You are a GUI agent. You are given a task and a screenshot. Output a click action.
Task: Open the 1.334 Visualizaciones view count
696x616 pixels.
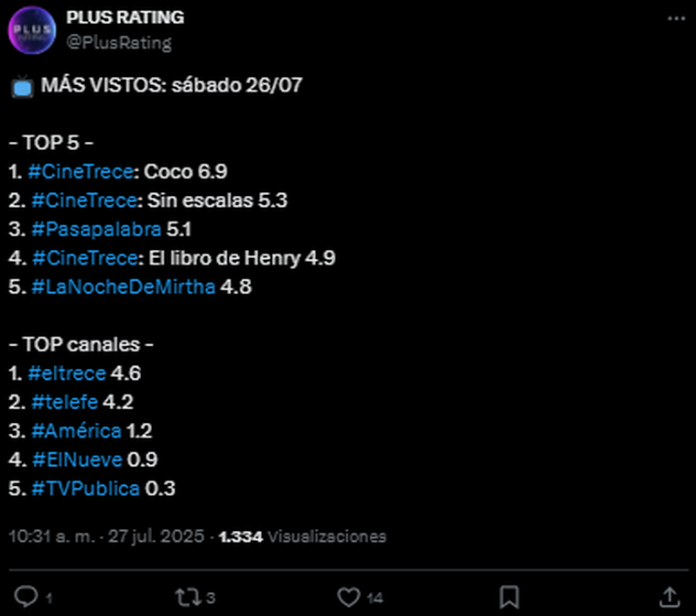pos(302,536)
